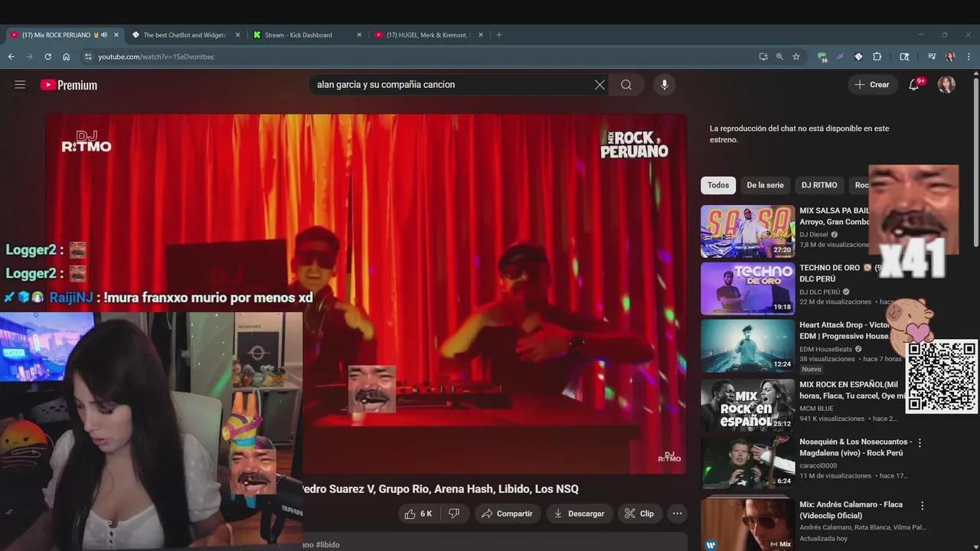Open the purple feather extension
The width and height of the screenshot is (980, 551).
(x=840, y=57)
